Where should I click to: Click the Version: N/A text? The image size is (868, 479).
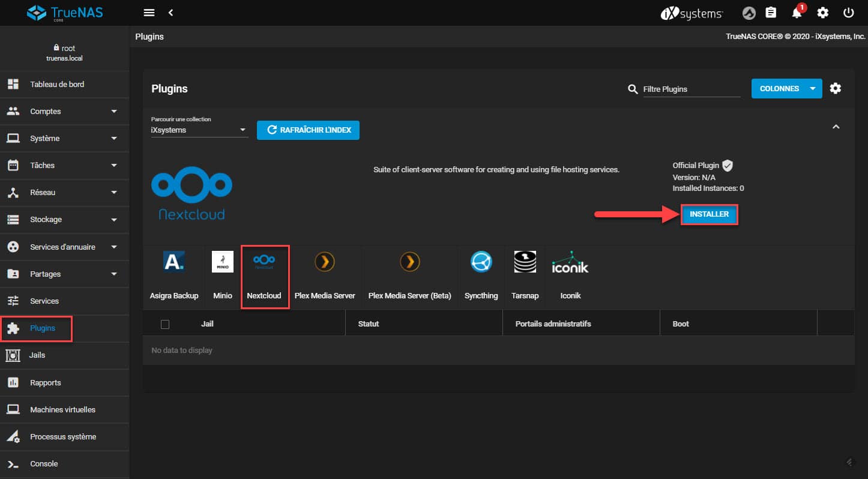click(x=694, y=177)
